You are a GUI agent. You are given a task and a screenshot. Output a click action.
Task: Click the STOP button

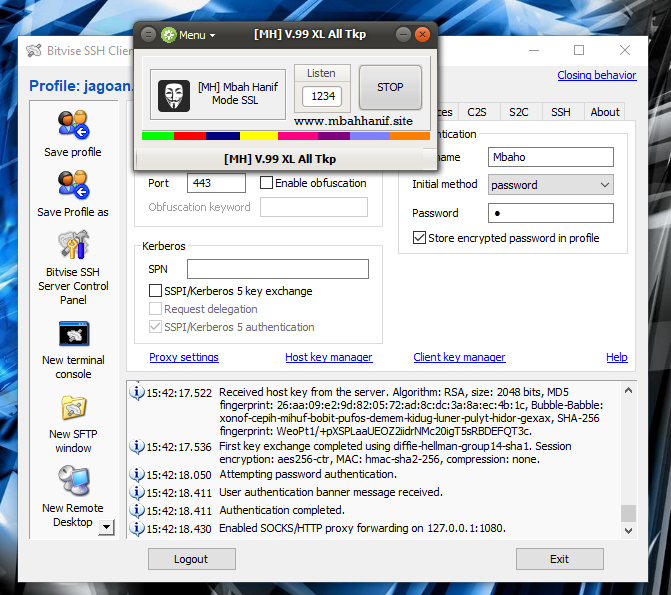[x=390, y=87]
